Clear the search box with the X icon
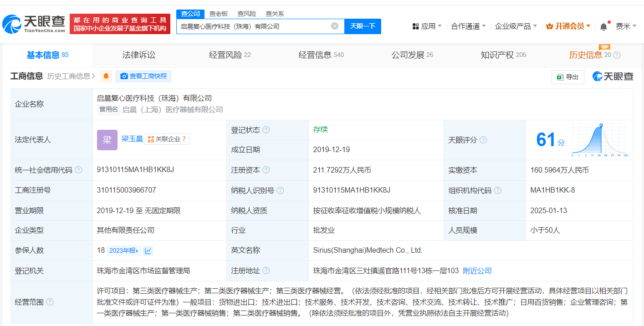Viewport: 644px width, 326px height. 335,26
